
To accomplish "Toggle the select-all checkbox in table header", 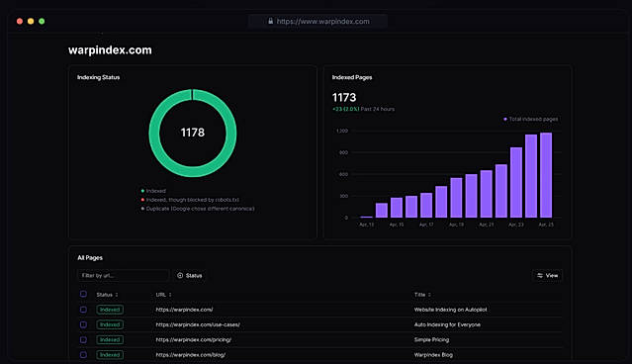I will [x=83, y=294].
